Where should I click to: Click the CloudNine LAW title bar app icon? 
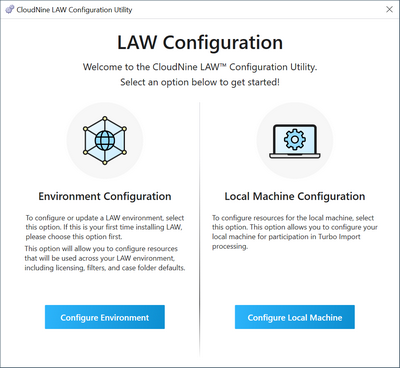tap(10, 10)
